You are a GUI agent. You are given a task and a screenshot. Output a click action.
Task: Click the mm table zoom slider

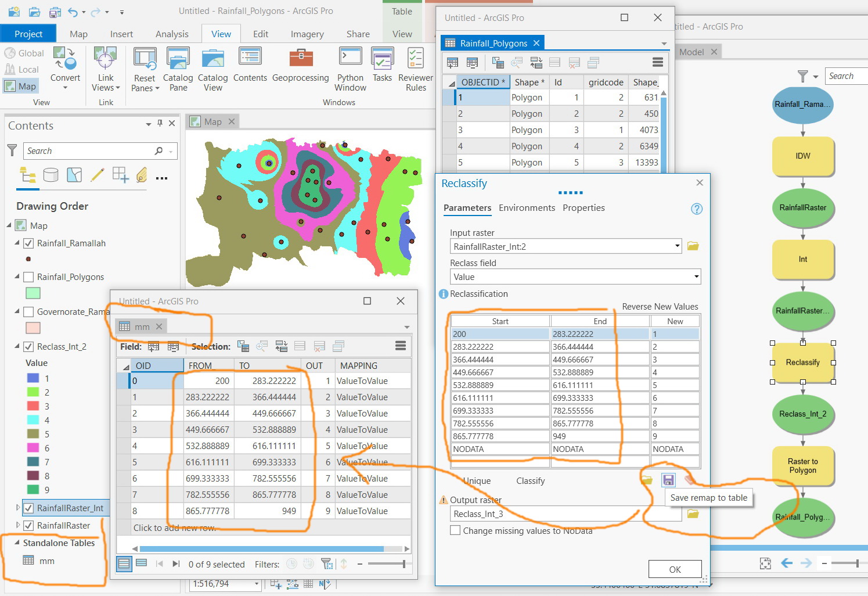click(404, 564)
